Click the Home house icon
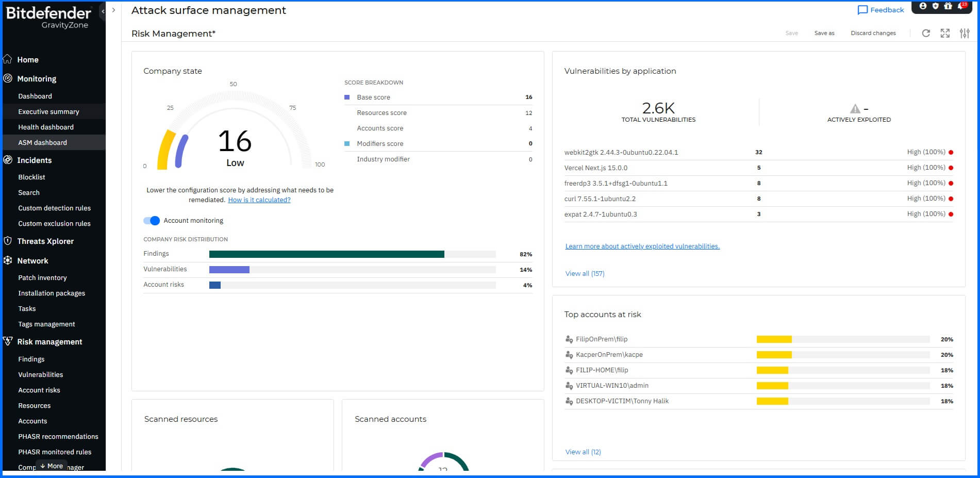 click(x=8, y=59)
